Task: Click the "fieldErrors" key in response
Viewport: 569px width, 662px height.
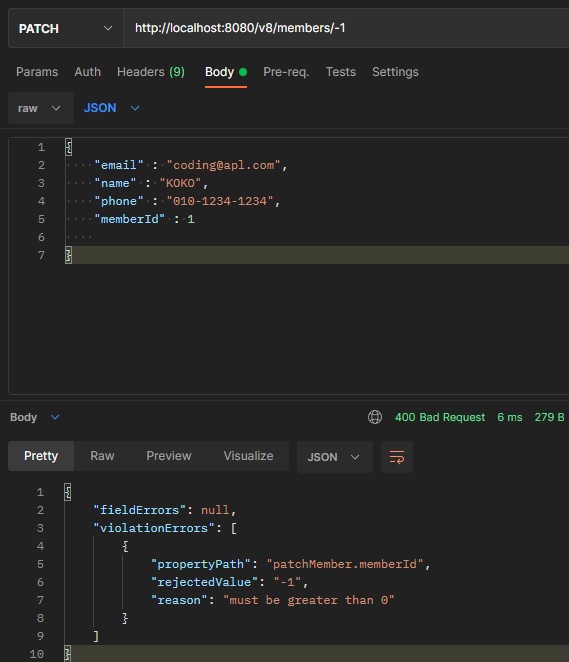Action: point(139,510)
